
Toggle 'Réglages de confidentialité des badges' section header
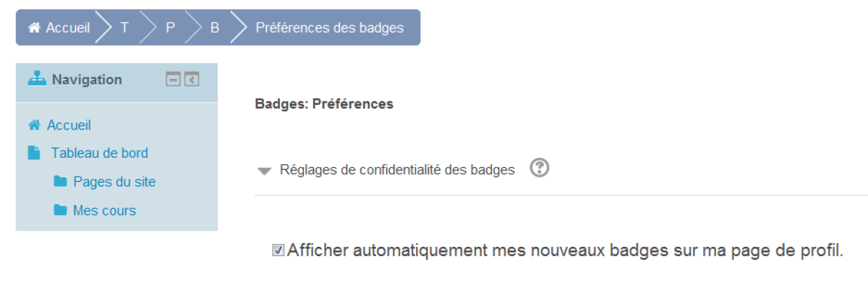click(397, 170)
